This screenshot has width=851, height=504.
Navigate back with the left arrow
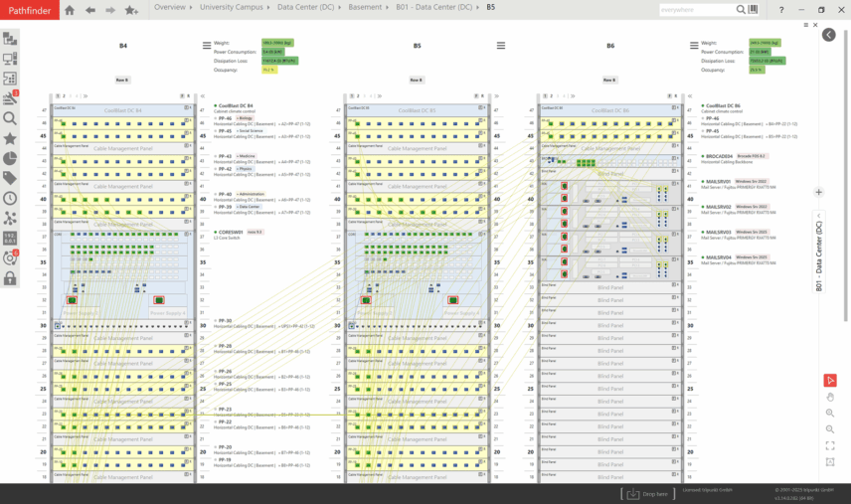89,10
